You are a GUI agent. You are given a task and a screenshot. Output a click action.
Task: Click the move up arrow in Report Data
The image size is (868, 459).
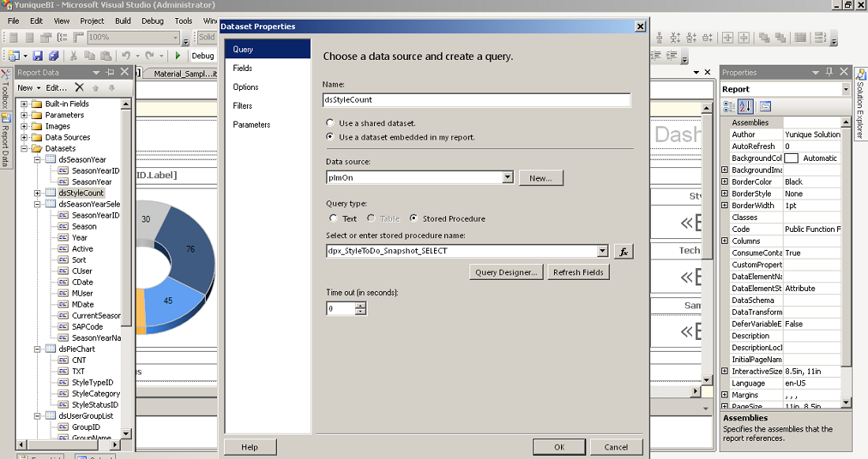pyautogui.click(x=95, y=88)
